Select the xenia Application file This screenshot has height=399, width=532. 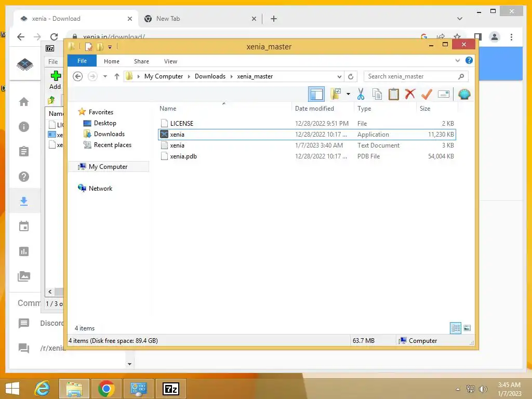point(307,135)
